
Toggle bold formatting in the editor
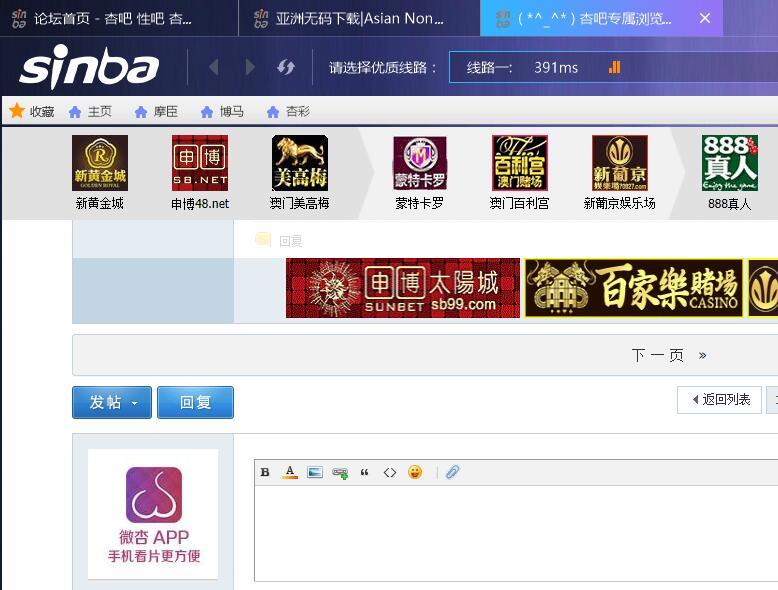point(265,472)
